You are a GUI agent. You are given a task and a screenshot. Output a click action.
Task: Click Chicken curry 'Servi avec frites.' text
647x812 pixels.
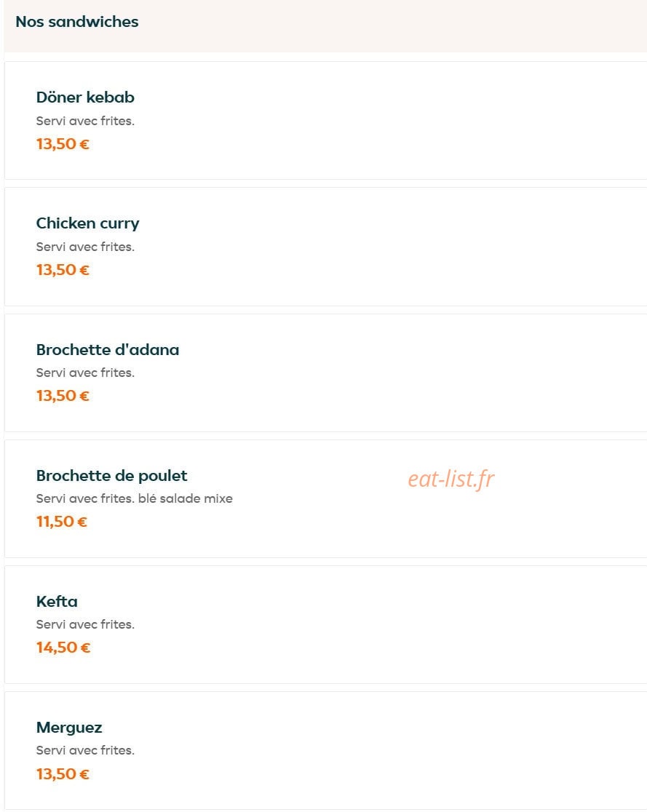pyautogui.click(x=85, y=247)
